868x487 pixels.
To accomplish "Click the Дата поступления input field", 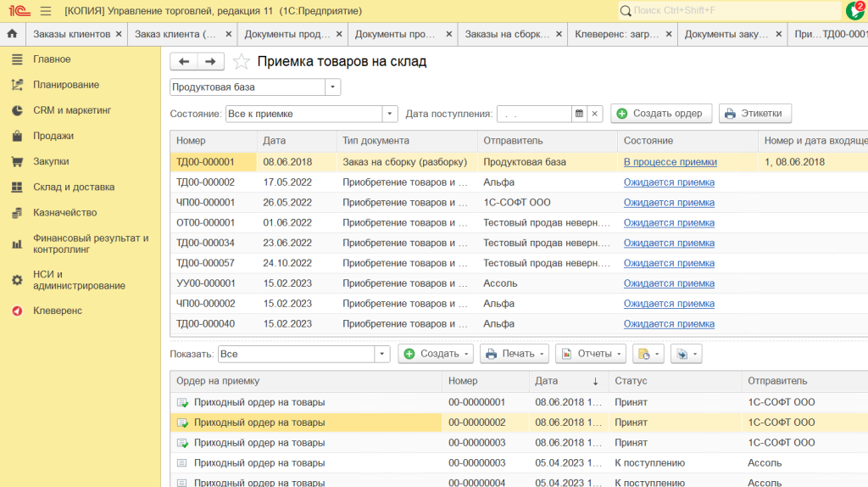I will pos(534,114).
